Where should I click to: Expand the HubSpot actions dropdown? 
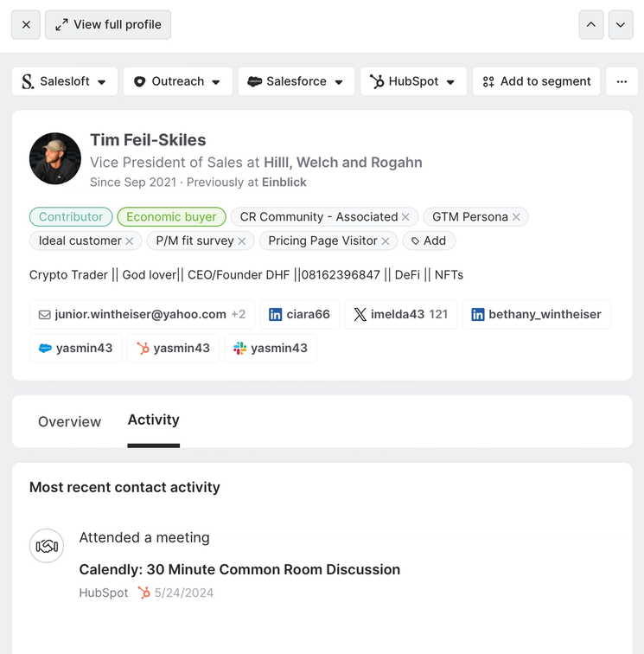point(413,81)
